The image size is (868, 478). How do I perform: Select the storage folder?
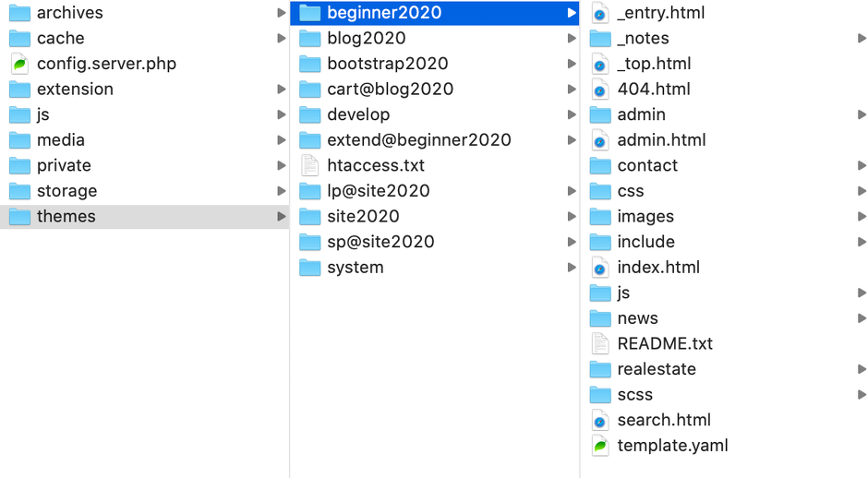pos(66,191)
